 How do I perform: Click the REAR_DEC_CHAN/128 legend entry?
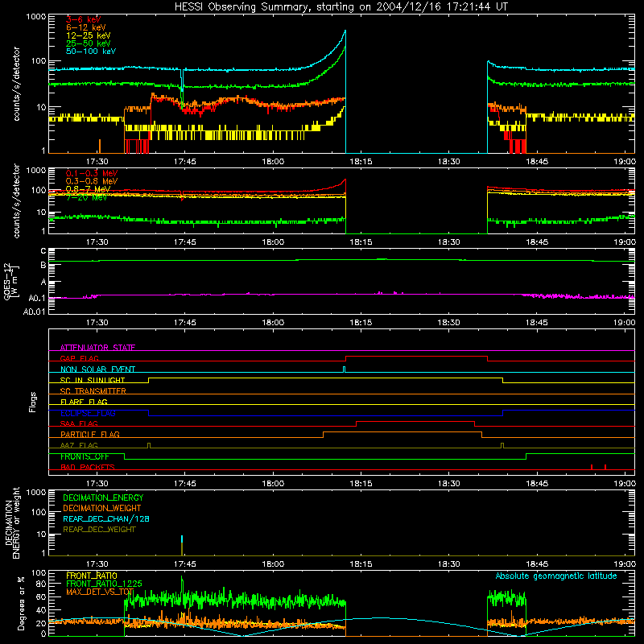tap(106, 518)
